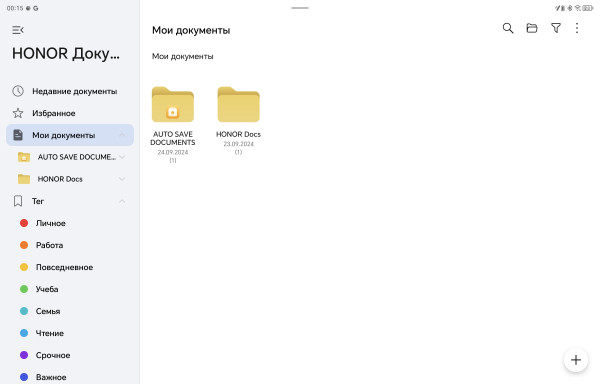This screenshot has width=600, height=384.
Task: Select the Личное tag
Action: tap(70, 223)
